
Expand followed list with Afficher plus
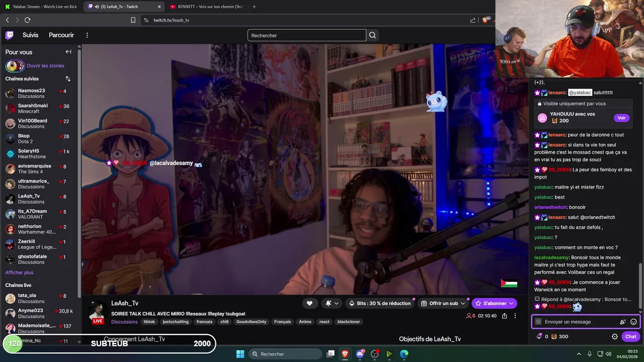pyautogui.click(x=19, y=273)
